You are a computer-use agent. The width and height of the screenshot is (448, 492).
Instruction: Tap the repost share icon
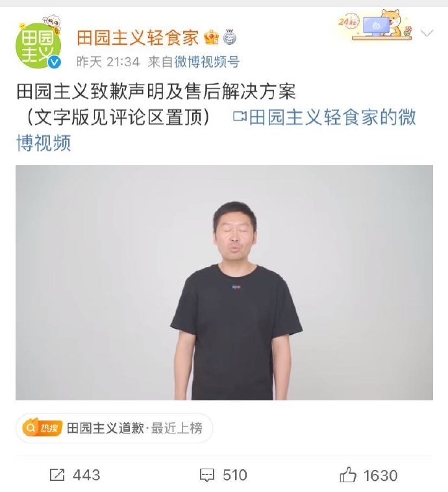[x=57, y=475]
